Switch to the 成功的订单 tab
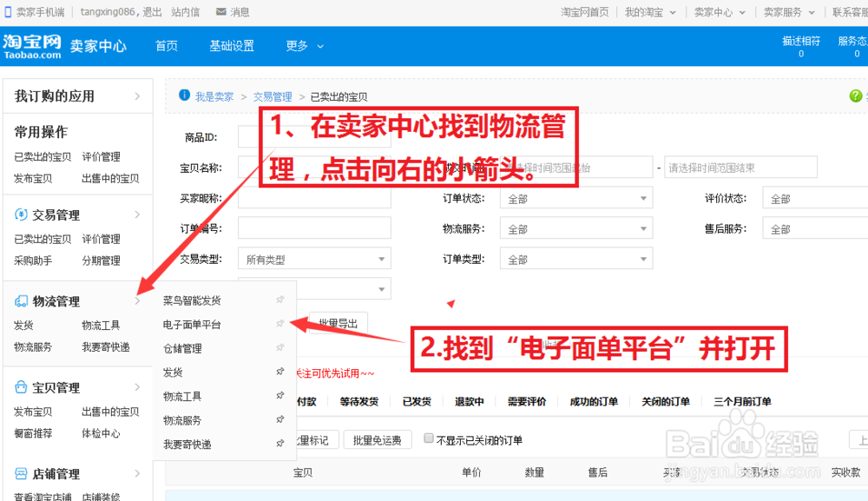This screenshot has width=868, height=501. (594, 401)
